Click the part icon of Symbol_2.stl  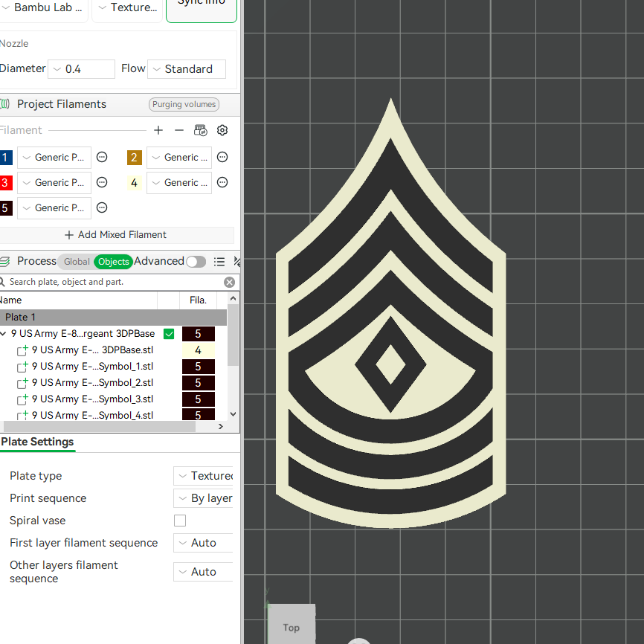tap(22, 383)
